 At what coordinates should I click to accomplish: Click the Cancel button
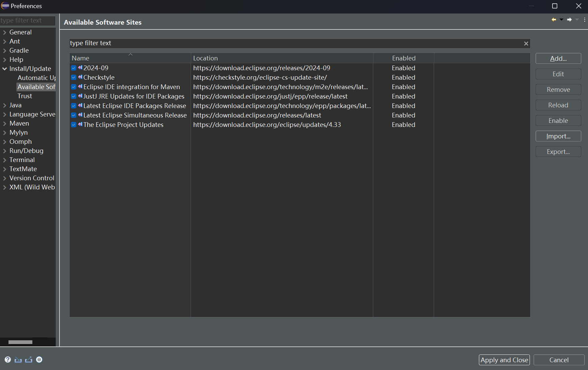coord(559,360)
